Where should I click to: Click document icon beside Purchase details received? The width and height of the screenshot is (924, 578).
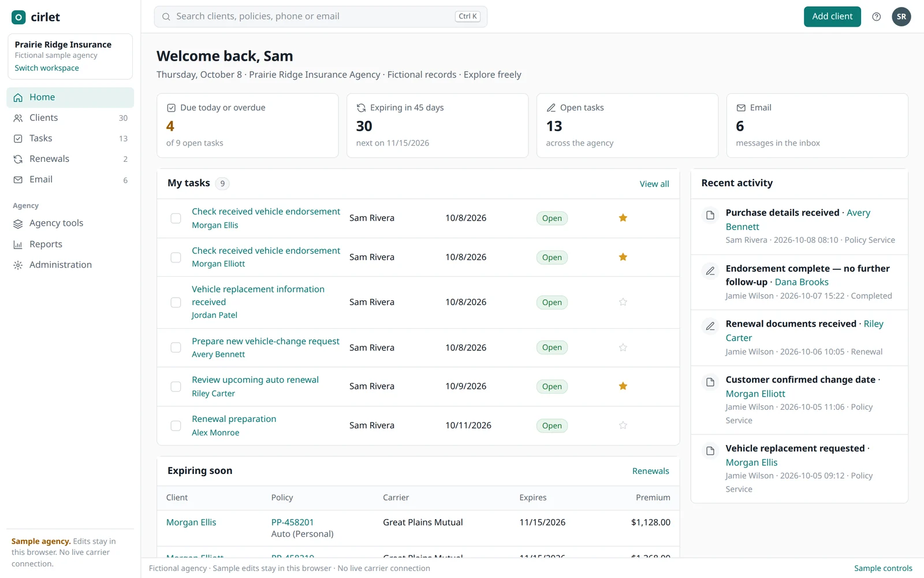pyautogui.click(x=710, y=215)
